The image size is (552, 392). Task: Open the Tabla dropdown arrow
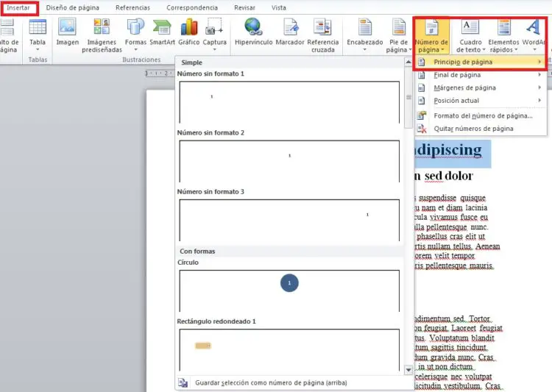38,49
